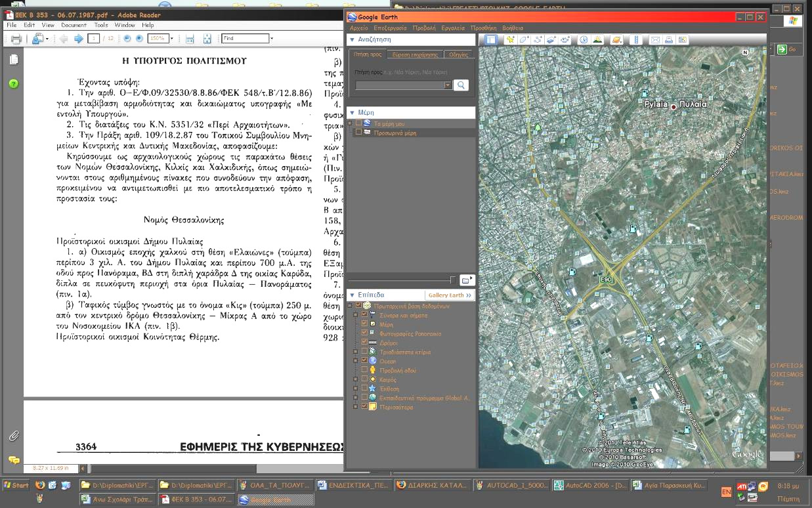Switch to the Εύρεση επιχείρησης tab
812x508 pixels.
click(415, 54)
